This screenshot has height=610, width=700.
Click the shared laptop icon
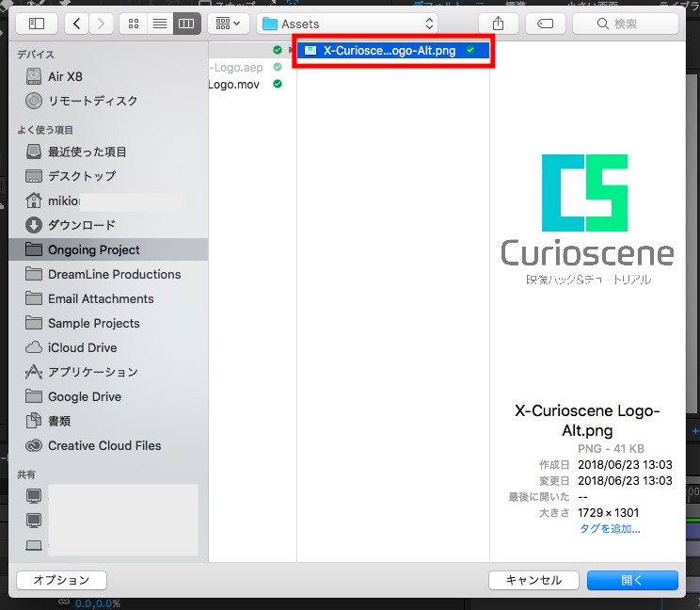34,545
